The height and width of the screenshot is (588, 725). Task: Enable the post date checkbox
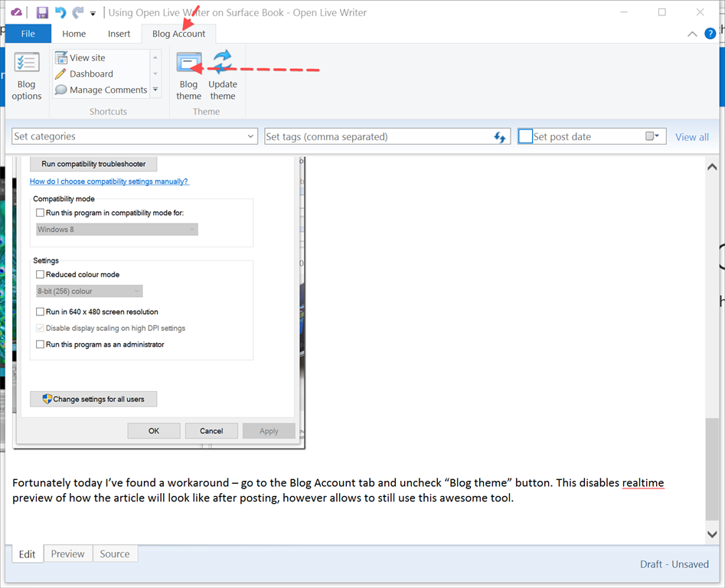click(525, 136)
